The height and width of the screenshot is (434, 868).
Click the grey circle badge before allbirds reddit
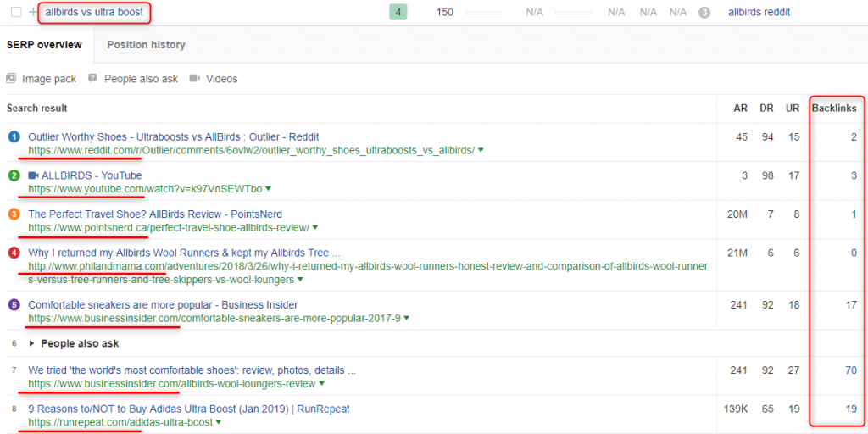704,12
